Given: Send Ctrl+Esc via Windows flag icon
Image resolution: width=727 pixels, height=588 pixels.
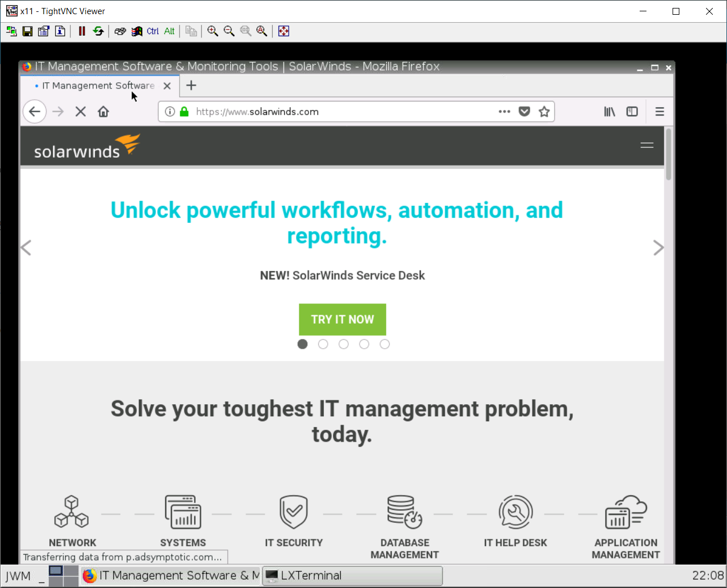Looking at the screenshot, I should 137,31.
